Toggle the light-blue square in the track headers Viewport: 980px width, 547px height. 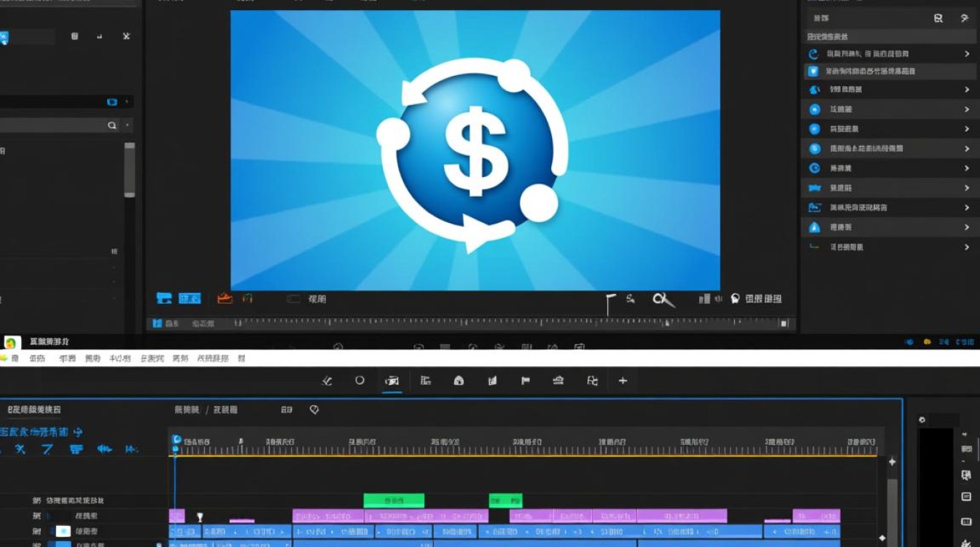click(x=63, y=531)
